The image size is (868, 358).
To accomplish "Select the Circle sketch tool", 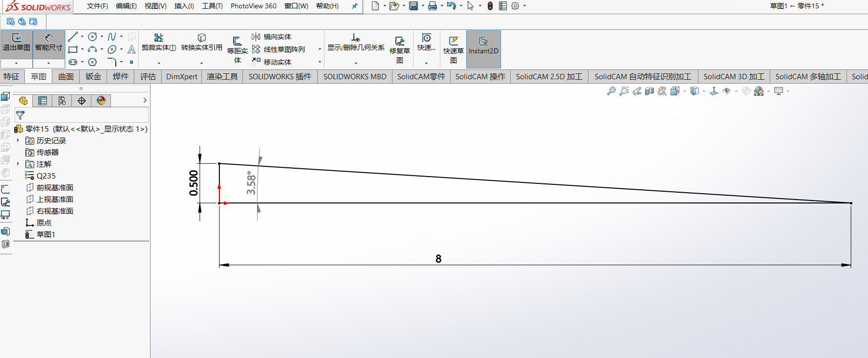I will click(x=92, y=37).
